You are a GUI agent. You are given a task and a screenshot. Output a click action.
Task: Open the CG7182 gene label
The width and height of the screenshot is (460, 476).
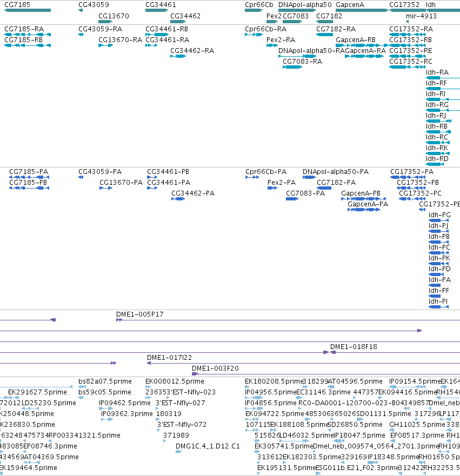tap(329, 16)
